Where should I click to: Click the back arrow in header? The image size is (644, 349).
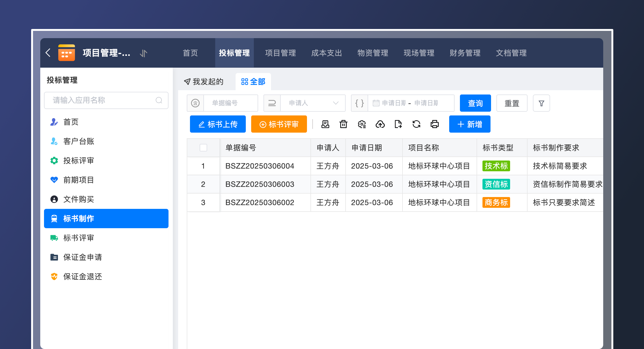48,53
